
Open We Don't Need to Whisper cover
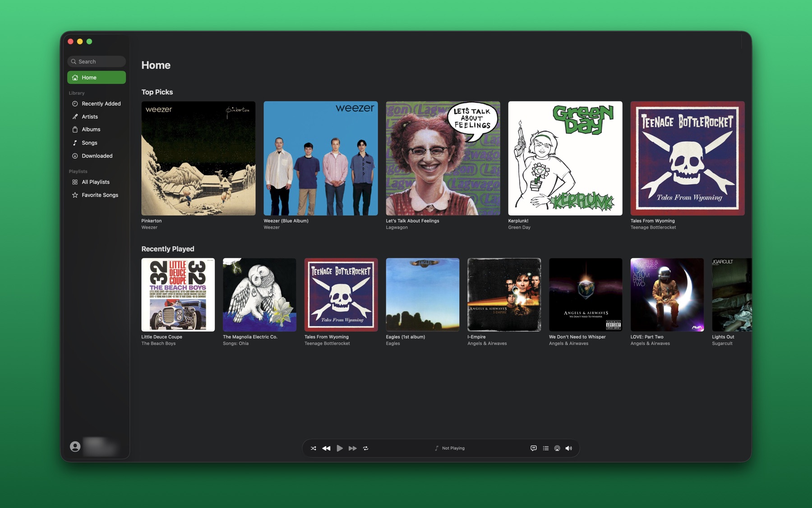[x=586, y=295]
